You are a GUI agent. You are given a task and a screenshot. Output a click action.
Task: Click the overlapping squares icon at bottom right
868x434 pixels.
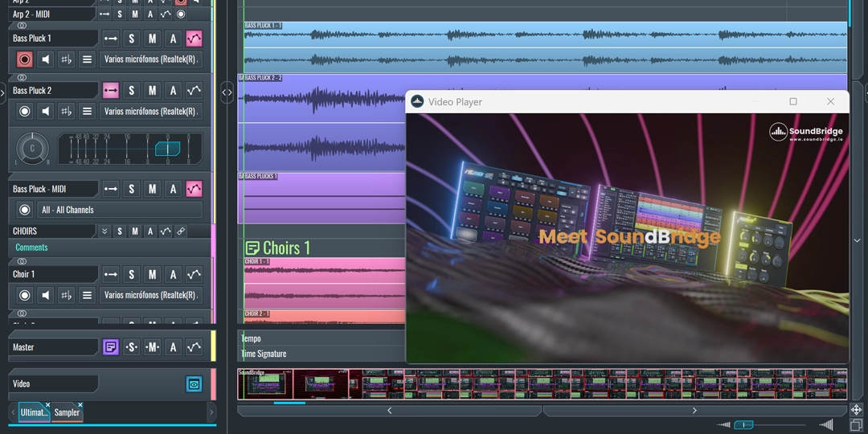[x=856, y=425]
